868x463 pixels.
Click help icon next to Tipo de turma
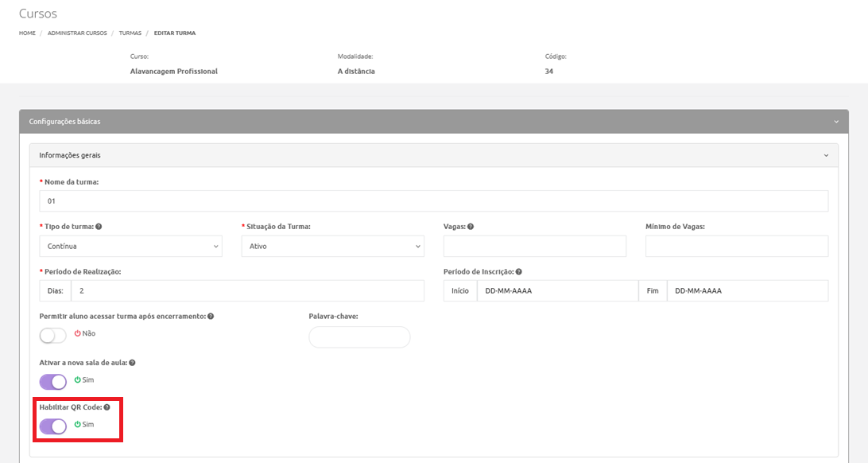click(x=99, y=227)
